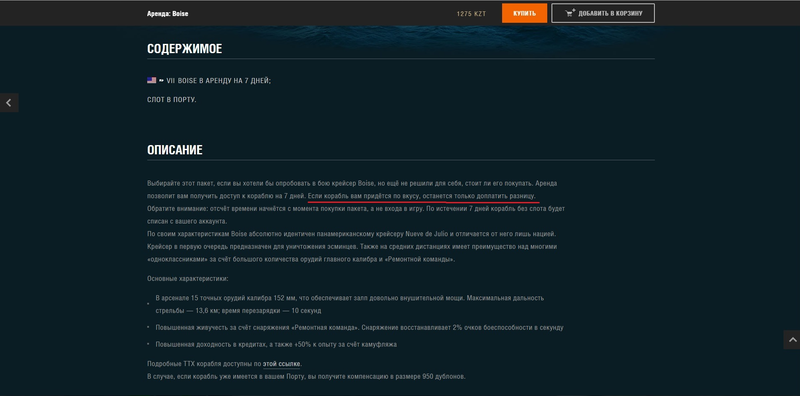Click the 950 дублонов compensation sentence
Image resolution: width=800 pixels, height=396 pixels.
[x=306, y=377]
